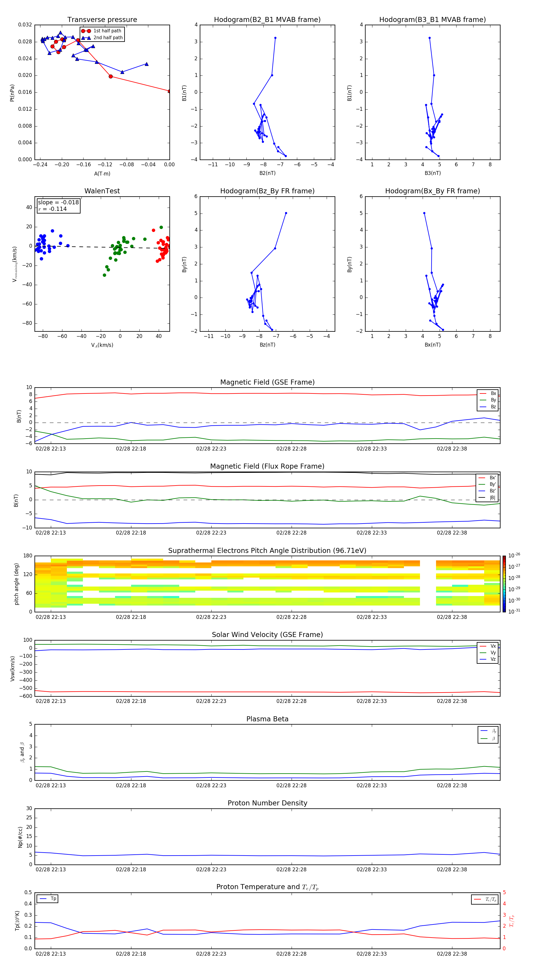Select the "Bz(nT)" x-axis label
Viewport: 535px width, 980px height.
(267, 345)
